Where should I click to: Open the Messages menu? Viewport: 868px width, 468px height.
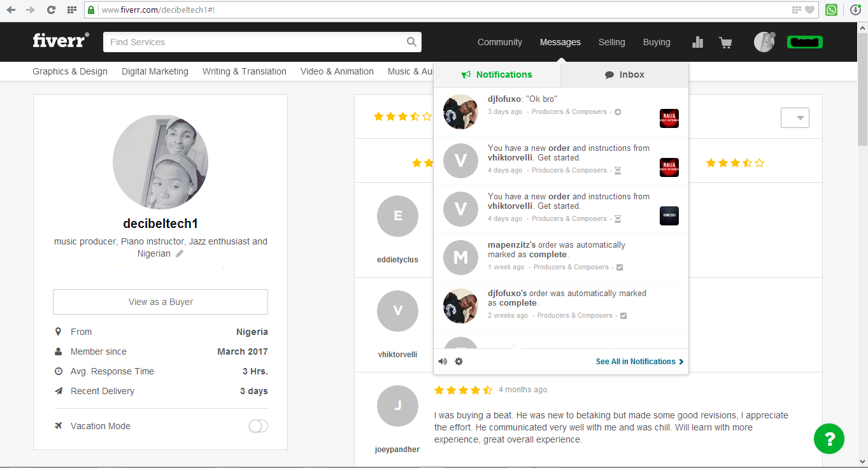[x=560, y=42]
